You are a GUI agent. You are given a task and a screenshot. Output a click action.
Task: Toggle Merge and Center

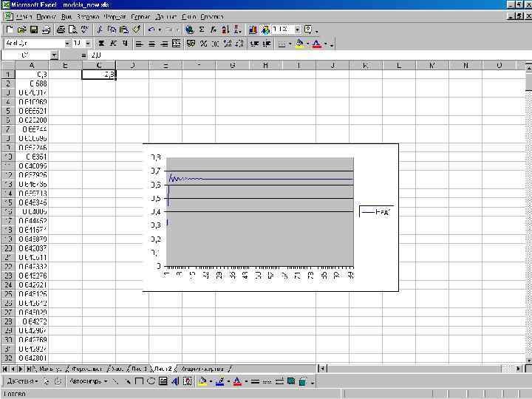point(177,44)
